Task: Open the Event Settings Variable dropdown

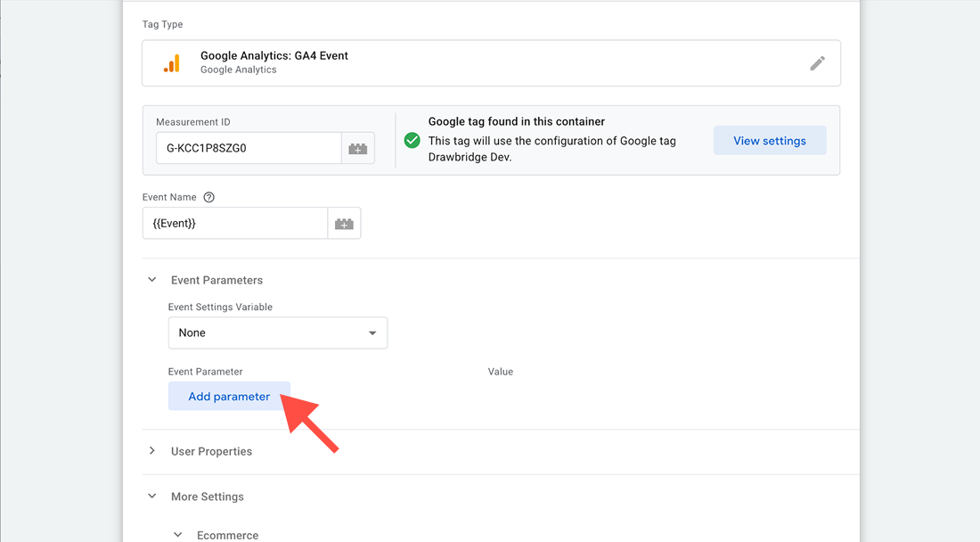Action: (277, 333)
